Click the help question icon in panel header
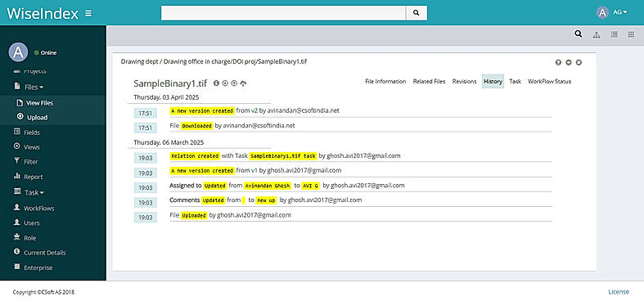 click(x=558, y=62)
